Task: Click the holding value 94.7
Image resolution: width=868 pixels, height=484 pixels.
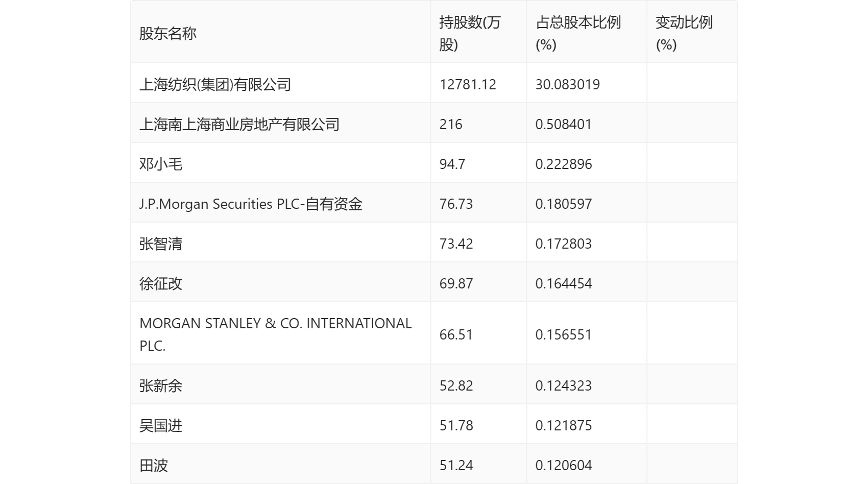Action: coord(452,164)
